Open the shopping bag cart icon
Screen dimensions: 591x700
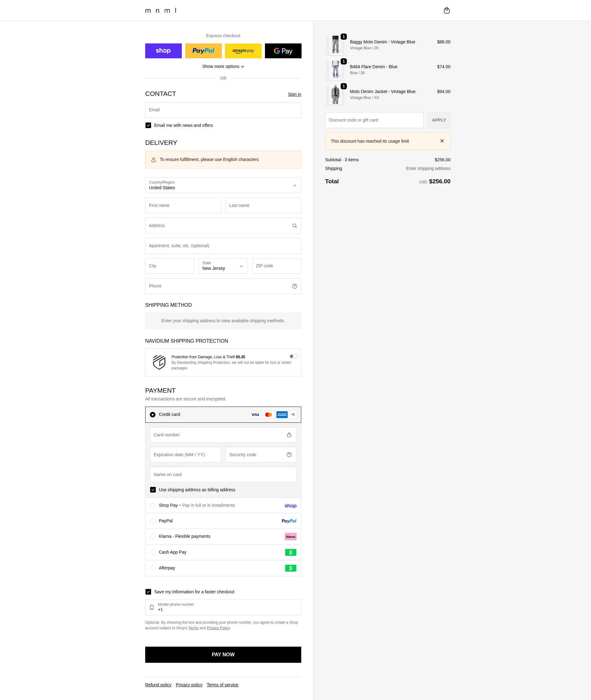pos(446,10)
